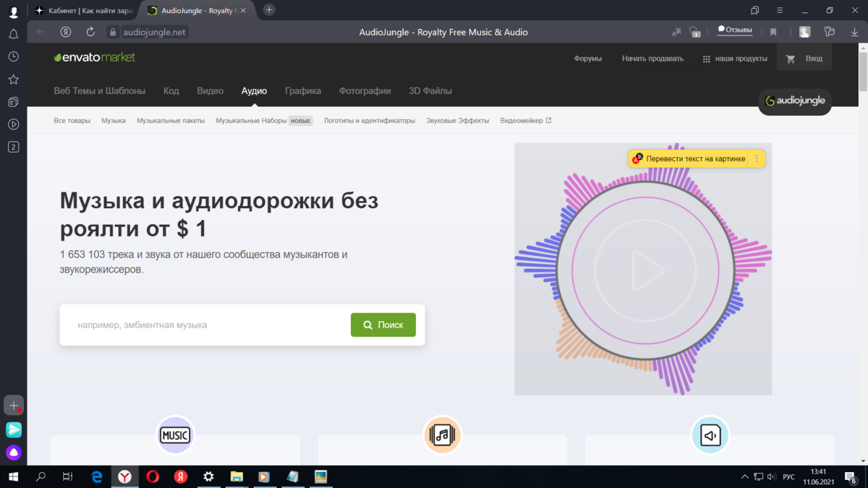Screen dimensions: 868x488
Task: Switch to the Кабинет browser tab
Action: point(84,10)
